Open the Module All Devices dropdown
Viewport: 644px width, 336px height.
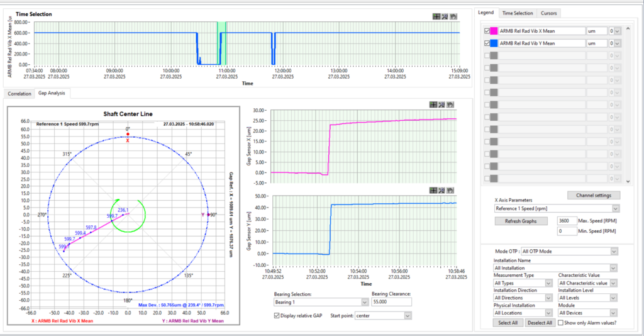[587, 313]
